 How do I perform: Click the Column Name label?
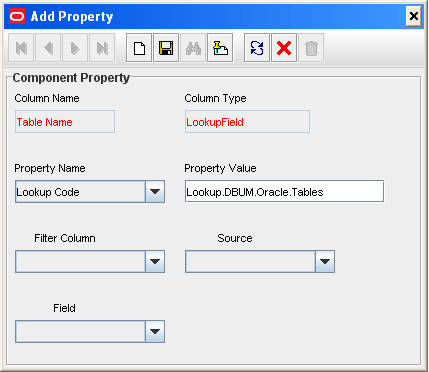47,98
